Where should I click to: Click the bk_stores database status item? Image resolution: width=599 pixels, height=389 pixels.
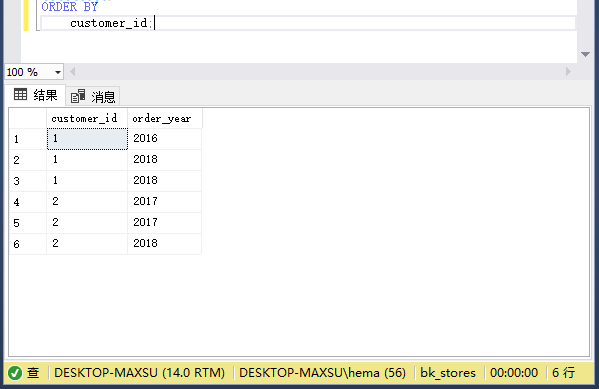tap(448, 373)
